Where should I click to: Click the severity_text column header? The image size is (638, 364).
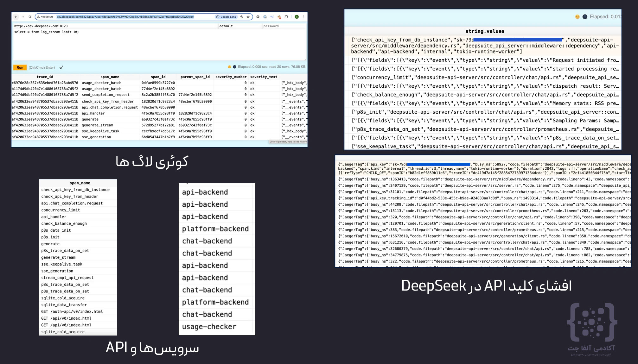264,77
